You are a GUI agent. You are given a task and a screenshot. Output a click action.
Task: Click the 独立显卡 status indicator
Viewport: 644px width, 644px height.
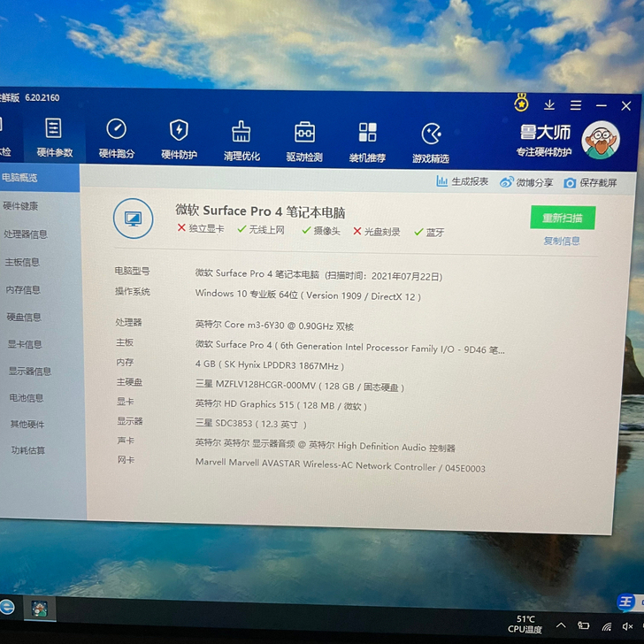(201, 228)
